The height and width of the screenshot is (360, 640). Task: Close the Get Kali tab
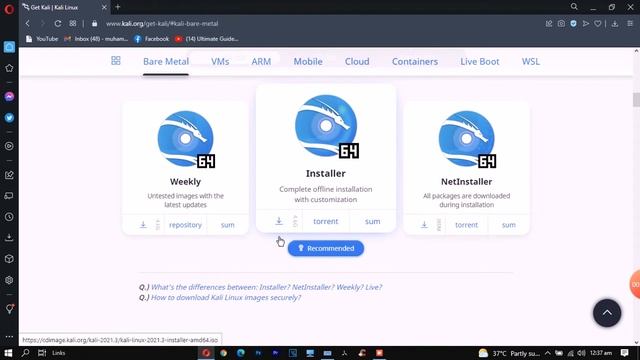coord(104,7)
